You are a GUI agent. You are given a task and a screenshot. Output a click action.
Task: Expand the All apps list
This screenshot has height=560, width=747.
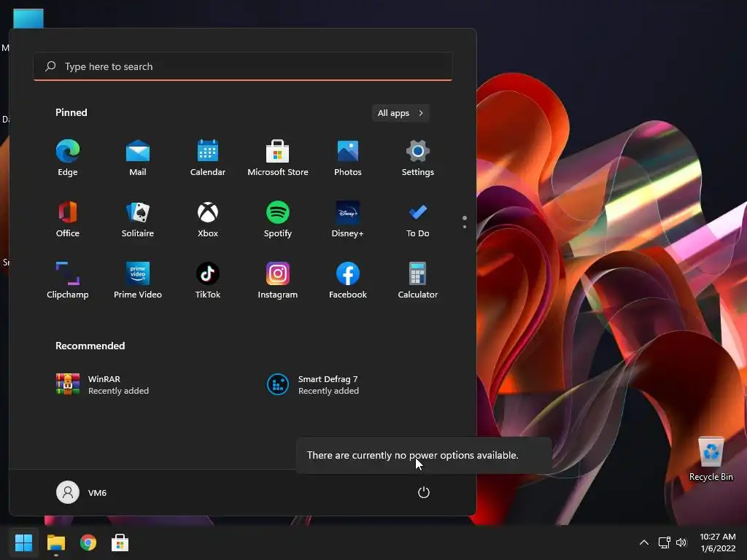(400, 113)
